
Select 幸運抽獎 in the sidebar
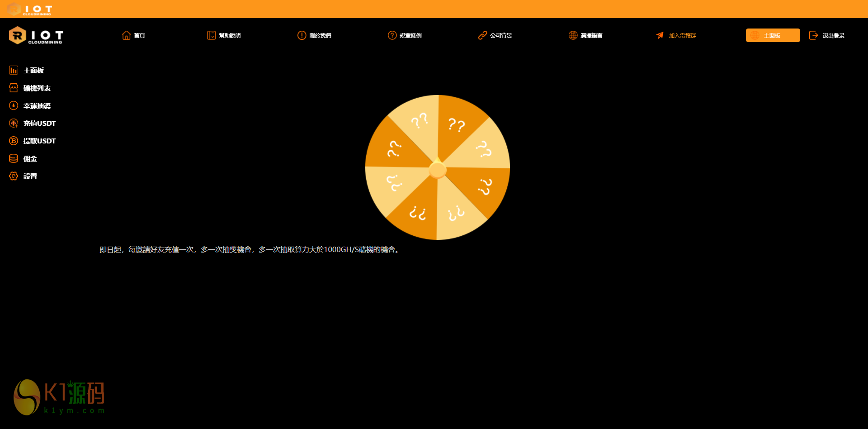[x=30, y=105]
